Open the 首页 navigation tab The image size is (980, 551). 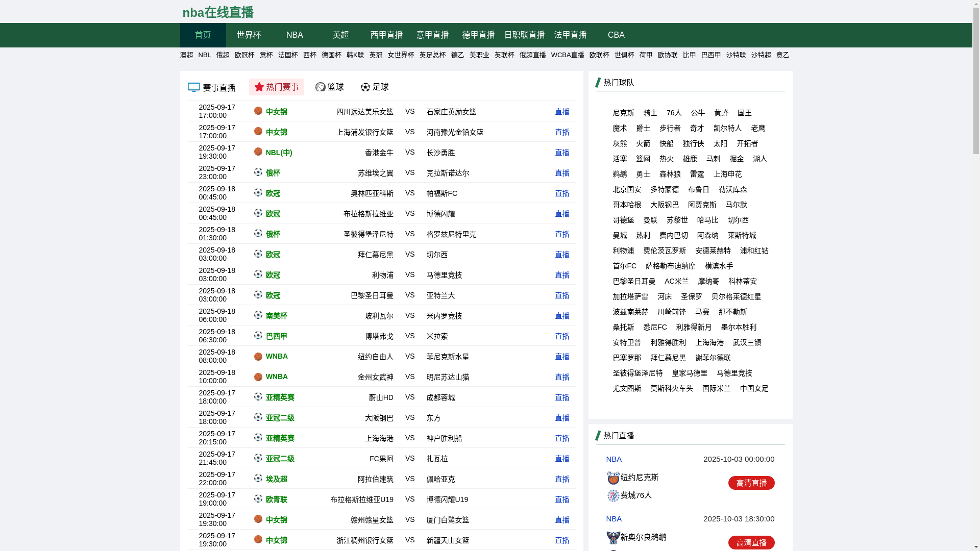point(203,35)
